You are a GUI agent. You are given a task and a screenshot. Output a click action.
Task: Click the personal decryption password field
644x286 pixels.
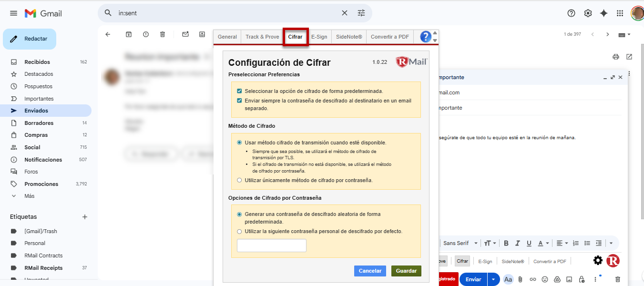click(271, 245)
